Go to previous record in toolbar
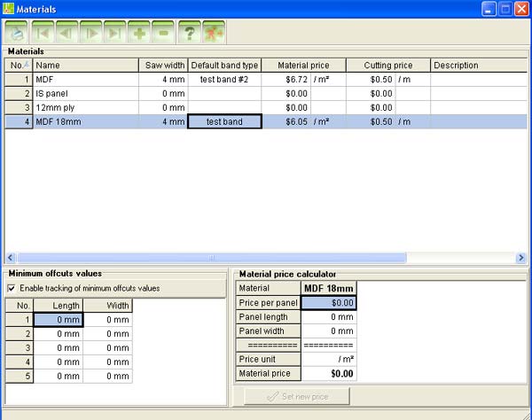Image resolution: width=532 pixels, height=420 pixels. point(66,32)
